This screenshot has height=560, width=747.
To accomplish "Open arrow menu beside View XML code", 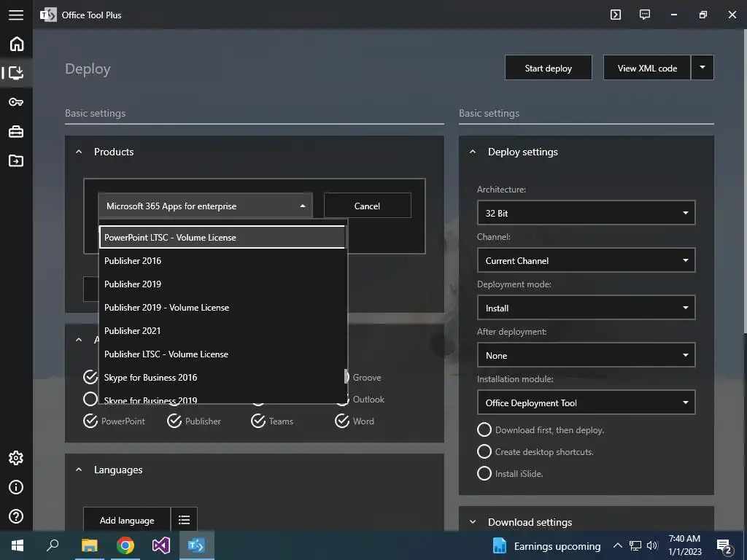I will coord(703,68).
